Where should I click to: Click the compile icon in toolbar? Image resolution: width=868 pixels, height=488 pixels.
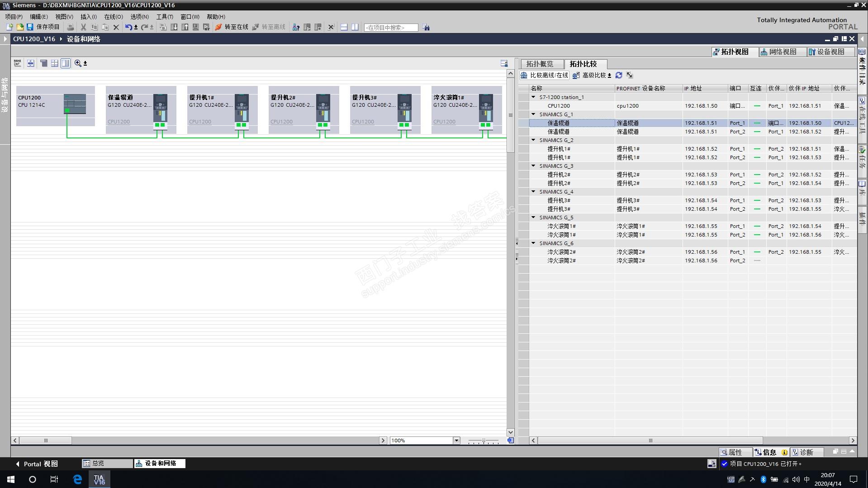point(163,27)
